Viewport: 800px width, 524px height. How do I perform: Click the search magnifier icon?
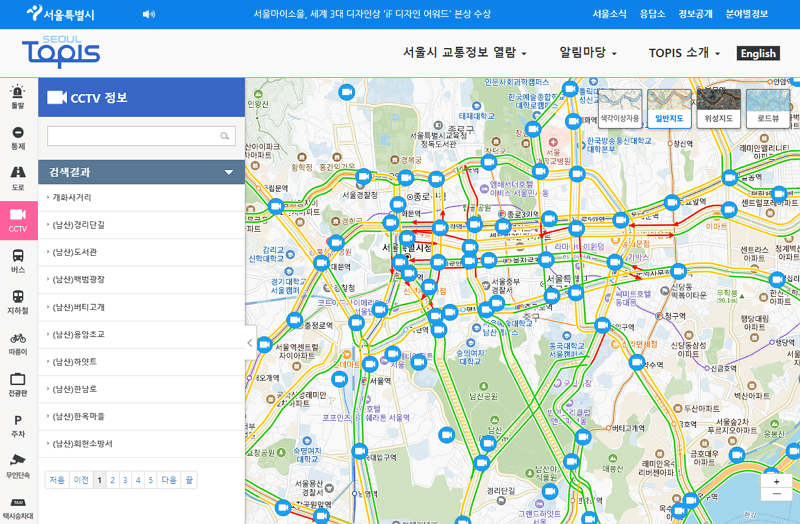(x=224, y=136)
